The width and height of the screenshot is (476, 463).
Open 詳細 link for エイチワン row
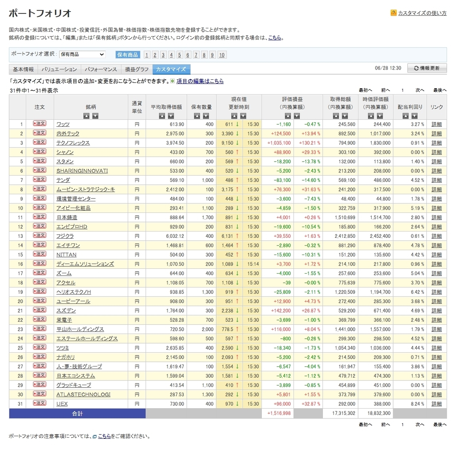click(x=436, y=245)
